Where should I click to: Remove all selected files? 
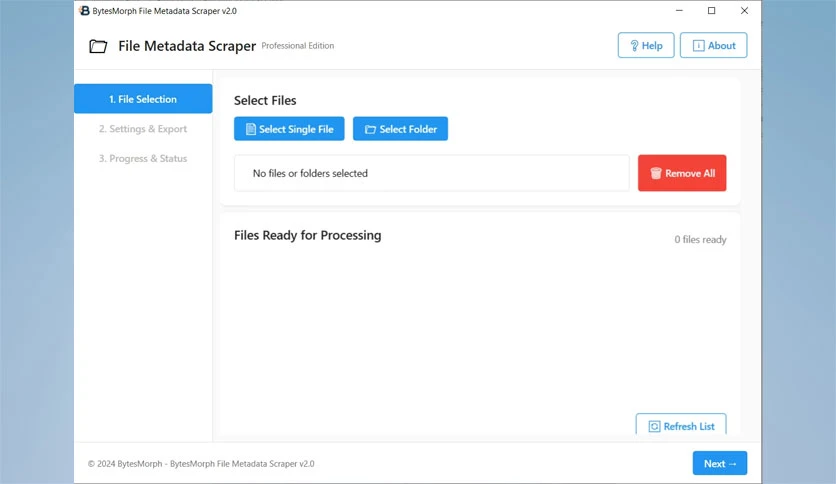682,173
